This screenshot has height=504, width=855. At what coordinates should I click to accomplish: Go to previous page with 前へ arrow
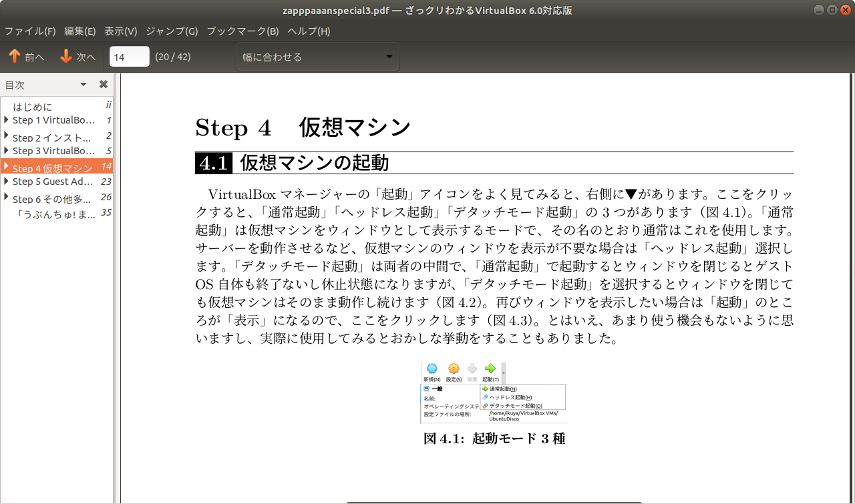(x=26, y=57)
